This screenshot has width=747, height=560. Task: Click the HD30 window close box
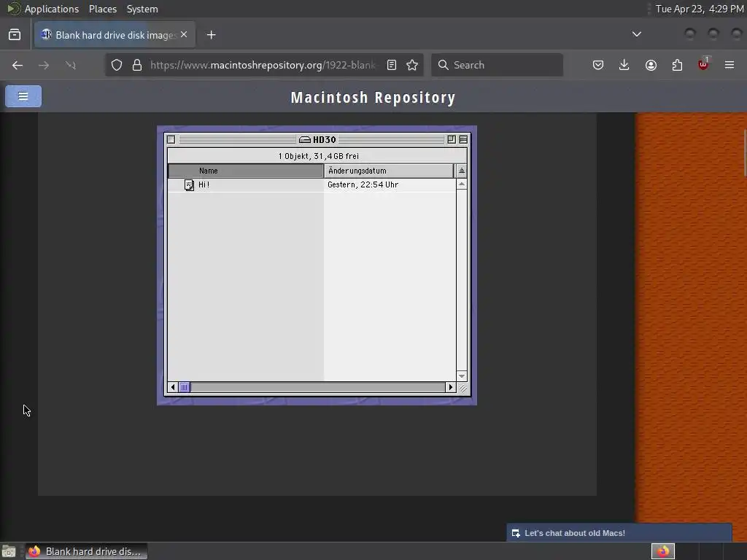(x=171, y=139)
